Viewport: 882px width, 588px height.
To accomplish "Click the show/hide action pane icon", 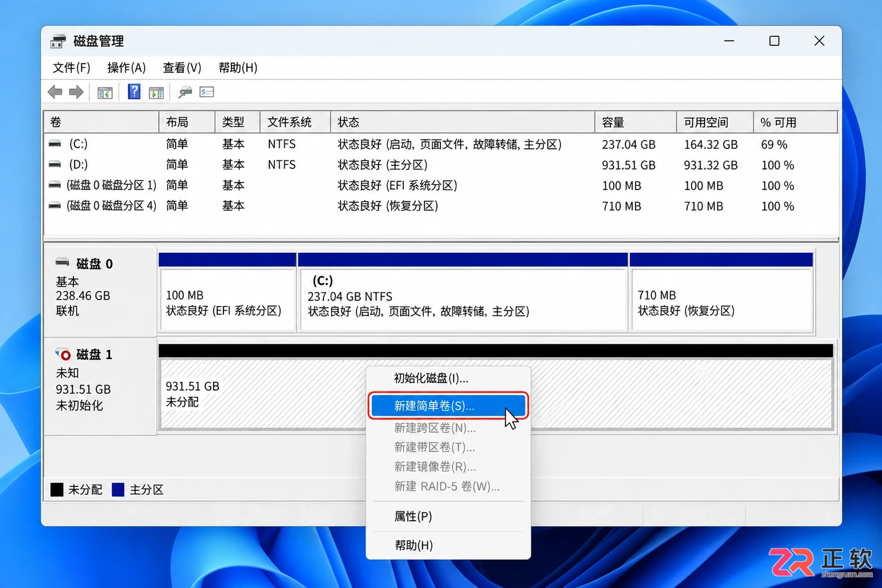I will click(x=156, y=92).
